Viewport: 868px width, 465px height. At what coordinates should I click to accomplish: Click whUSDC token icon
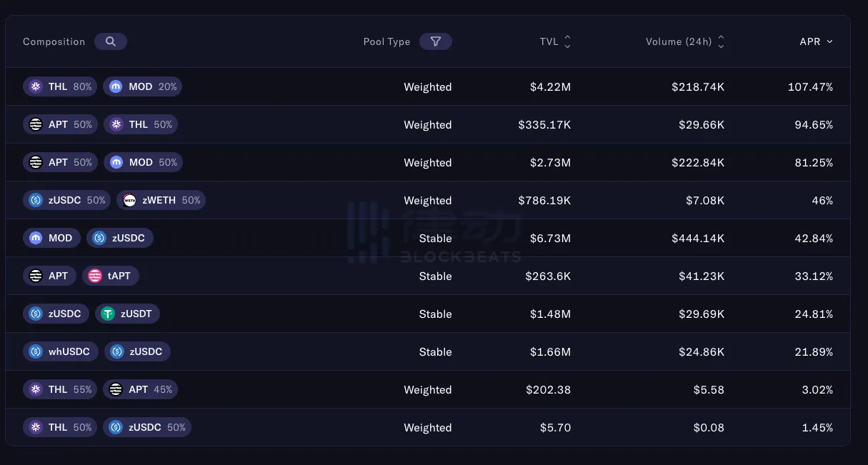(36, 352)
